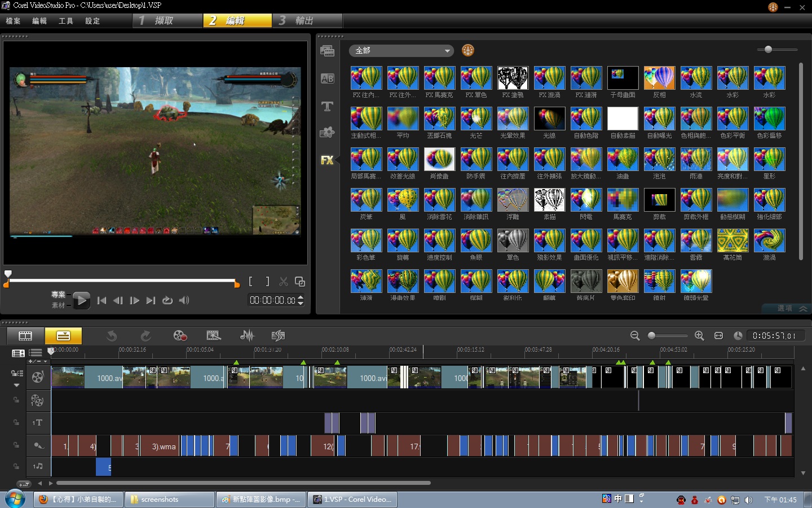This screenshot has width=812, height=508.
Task: Increase or decrease the timecode with the stepper
Action: [301, 300]
